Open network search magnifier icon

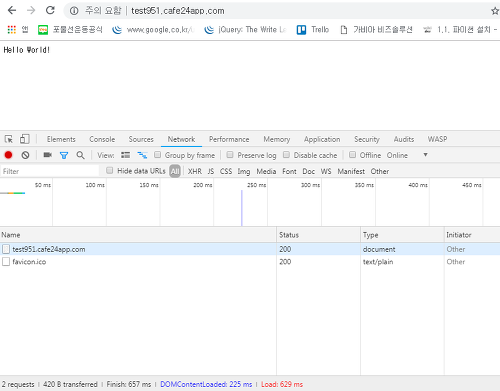tap(80, 155)
